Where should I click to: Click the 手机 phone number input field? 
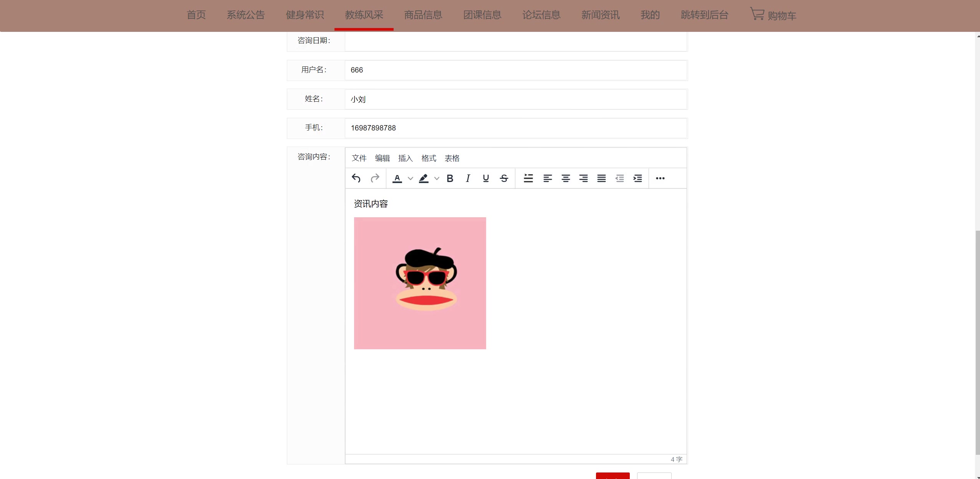pyautogui.click(x=515, y=128)
